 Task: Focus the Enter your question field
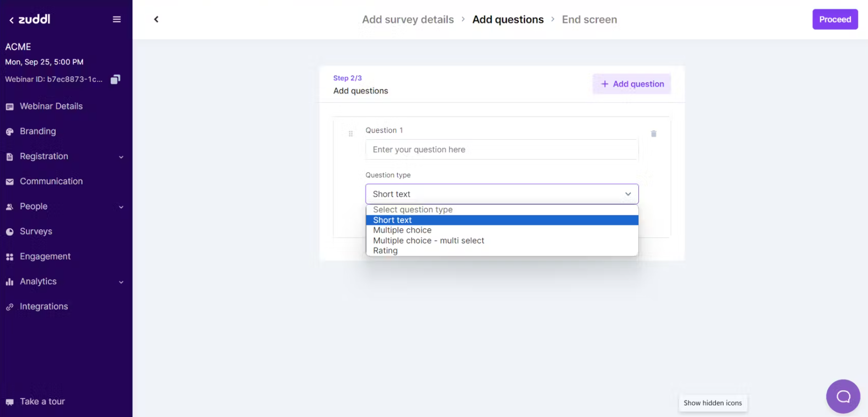502,150
